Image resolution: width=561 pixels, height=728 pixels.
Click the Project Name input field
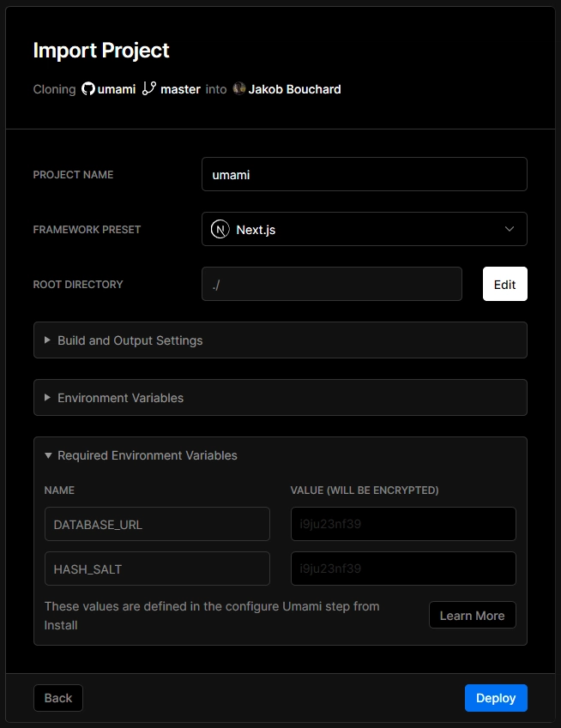(364, 174)
